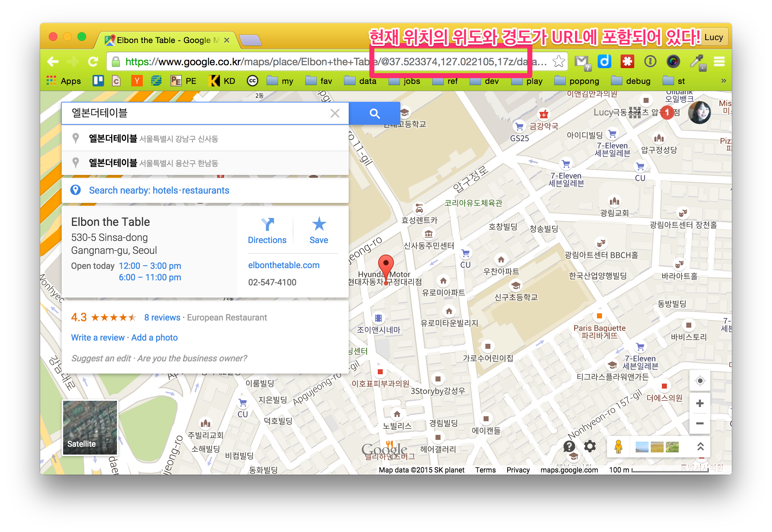Open map settings gear icon
This screenshot has width=772, height=532.
pyautogui.click(x=590, y=446)
